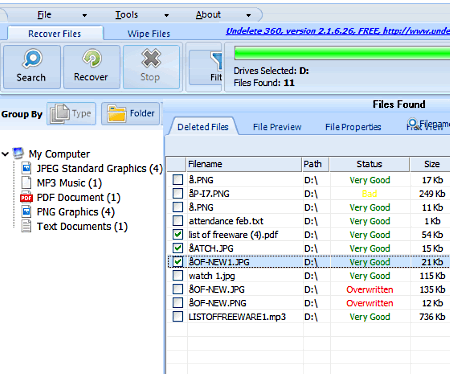Click the yellow Bad status cell
The width and height of the screenshot is (450, 374).
369,194
